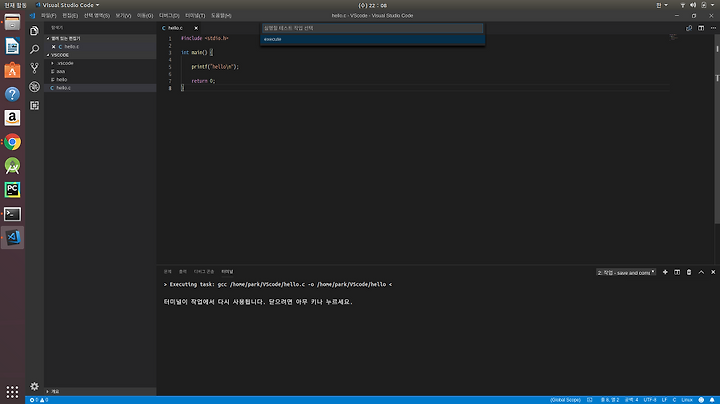Close the terminal panel

pos(713,272)
